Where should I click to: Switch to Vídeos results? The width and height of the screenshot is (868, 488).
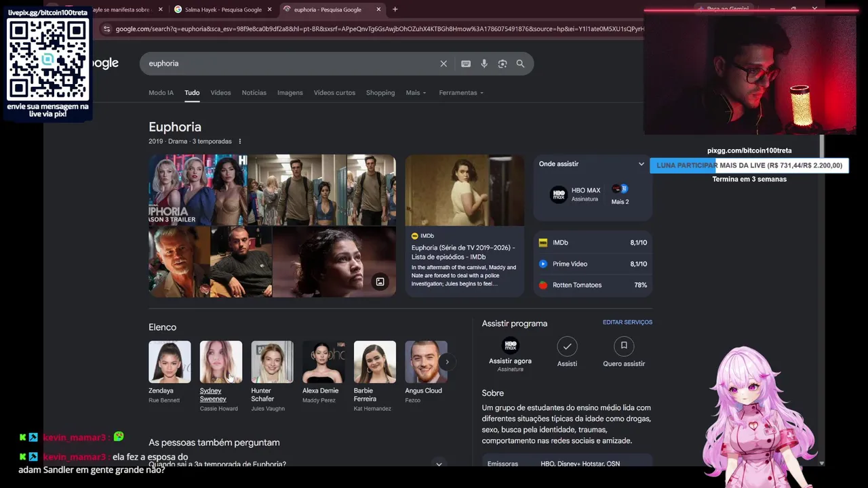pos(220,93)
